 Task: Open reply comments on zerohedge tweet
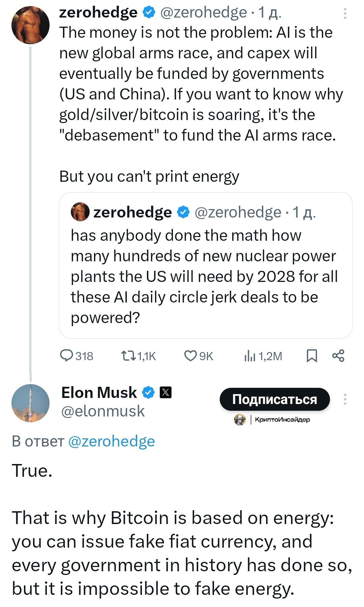(x=67, y=356)
